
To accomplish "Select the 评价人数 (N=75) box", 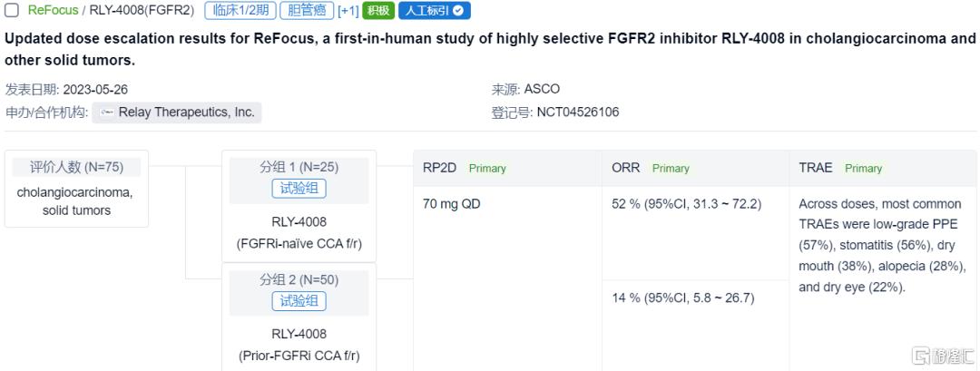I will [x=76, y=167].
